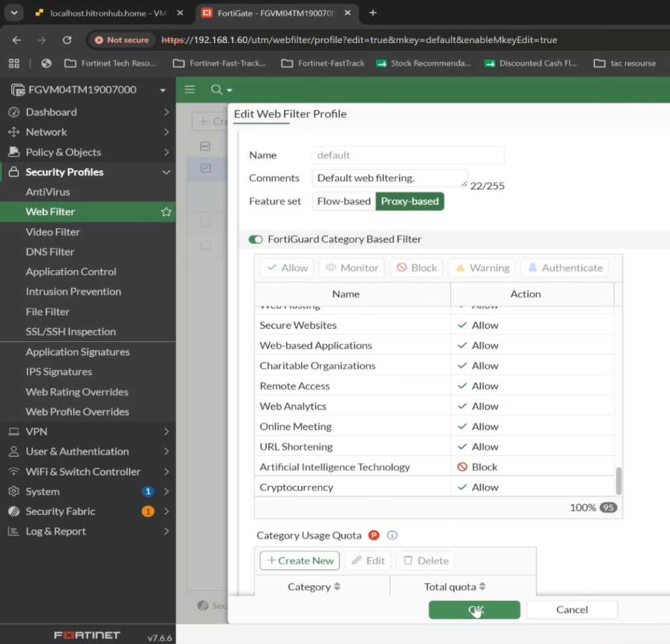Screen dimensions: 670x644
Task: Select the URL Shortening category row
Action: 434,447
